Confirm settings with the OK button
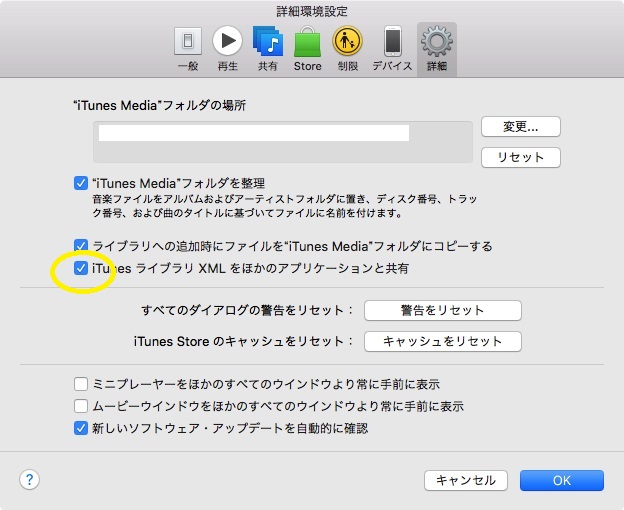Screen dimensions: 624x510 (x=562, y=481)
